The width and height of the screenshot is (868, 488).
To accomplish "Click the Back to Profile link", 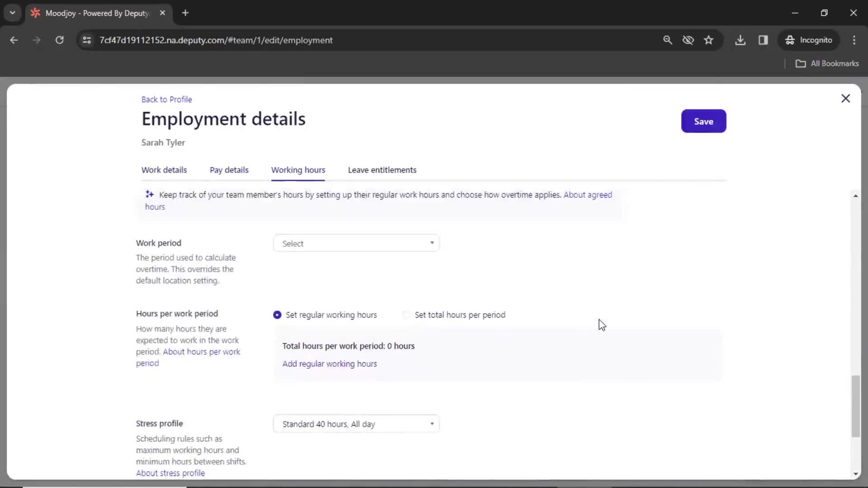I will point(166,99).
